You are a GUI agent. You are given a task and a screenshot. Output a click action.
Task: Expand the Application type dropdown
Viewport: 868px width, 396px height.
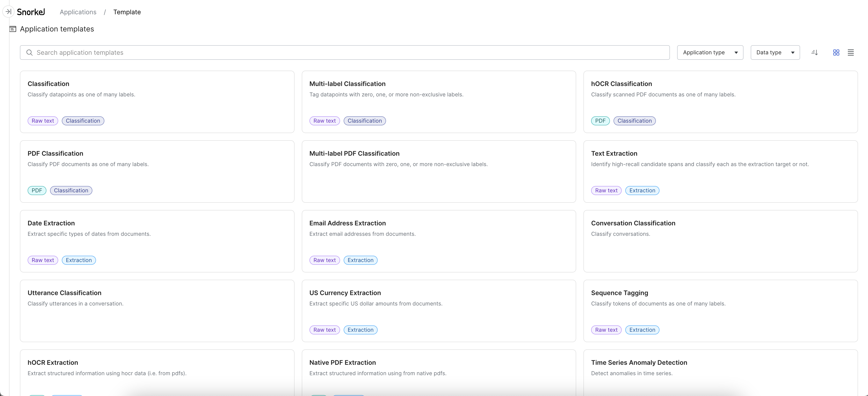point(710,52)
